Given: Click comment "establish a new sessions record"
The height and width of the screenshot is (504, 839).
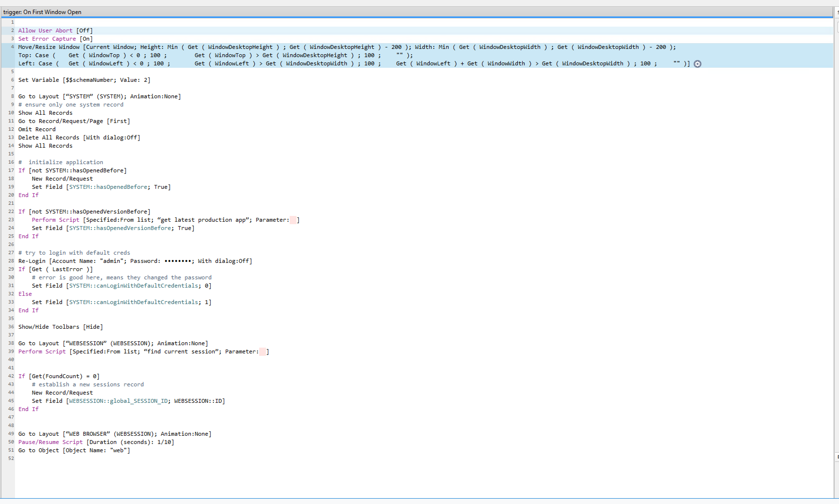Looking at the screenshot, I should pos(88,384).
